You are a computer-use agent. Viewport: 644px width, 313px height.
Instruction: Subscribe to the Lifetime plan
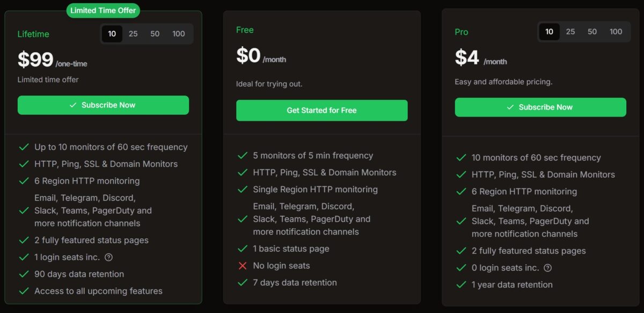click(x=103, y=105)
